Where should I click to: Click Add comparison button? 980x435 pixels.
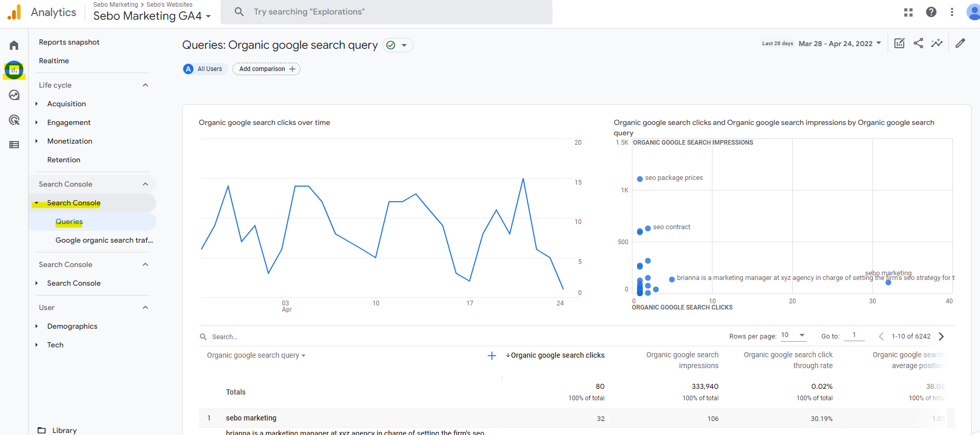[266, 69]
